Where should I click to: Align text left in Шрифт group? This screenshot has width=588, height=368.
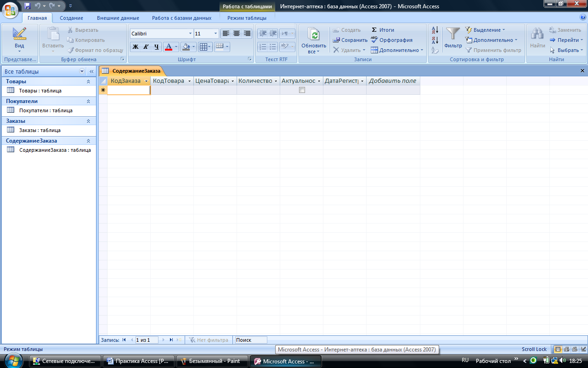click(226, 34)
